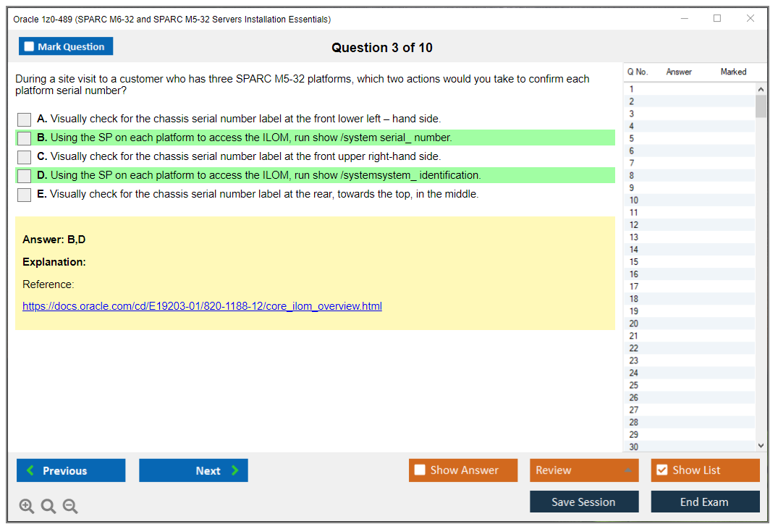Maximize the exam window
This screenshot has height=532, width=778.
click(x=717, y=19)
